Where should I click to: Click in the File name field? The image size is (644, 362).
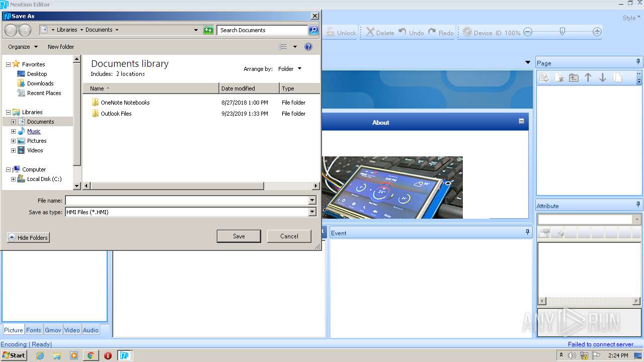coord(187,201)
